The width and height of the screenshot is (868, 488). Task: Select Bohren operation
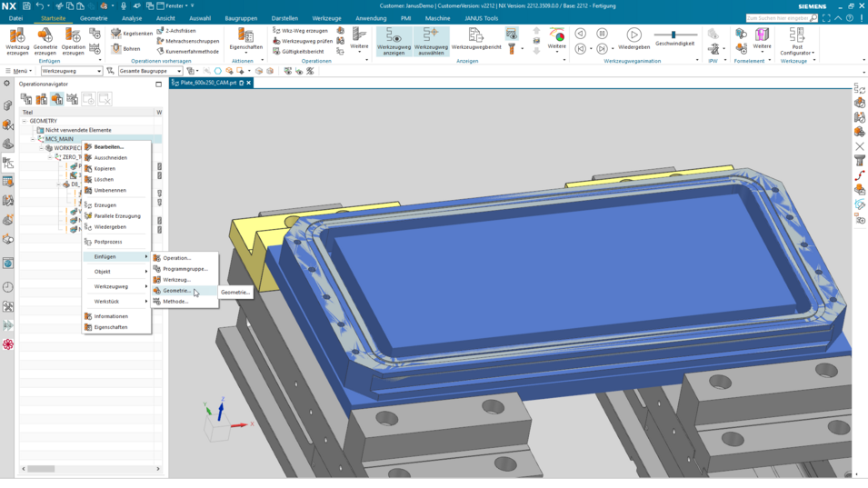pyautogui.click(x=126, y=49)
